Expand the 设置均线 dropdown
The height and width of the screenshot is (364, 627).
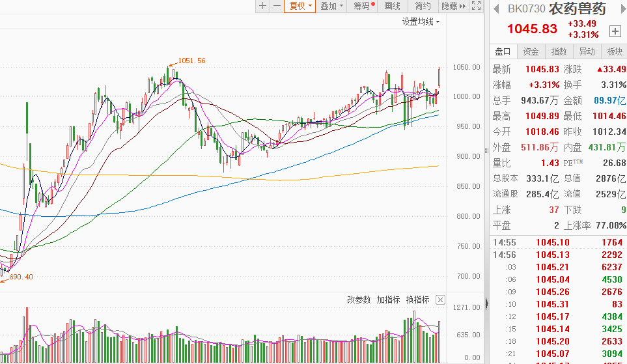click(x=421, y=21)
